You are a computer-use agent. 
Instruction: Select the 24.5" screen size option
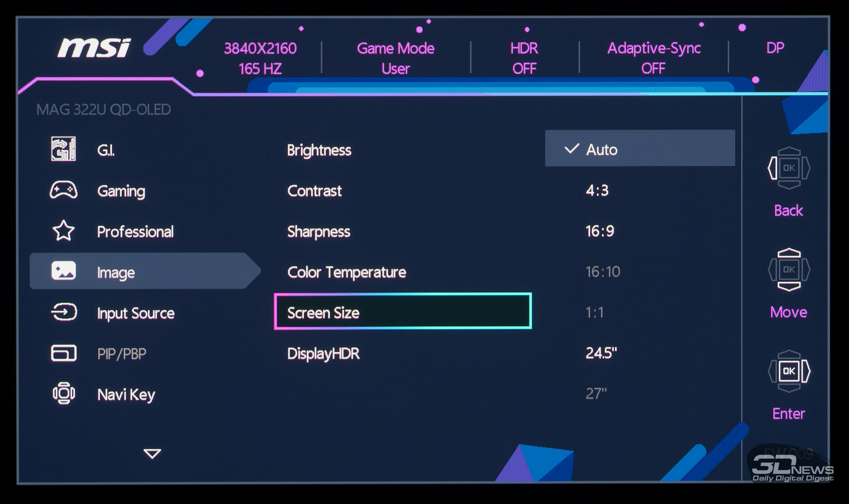point(601,353)
